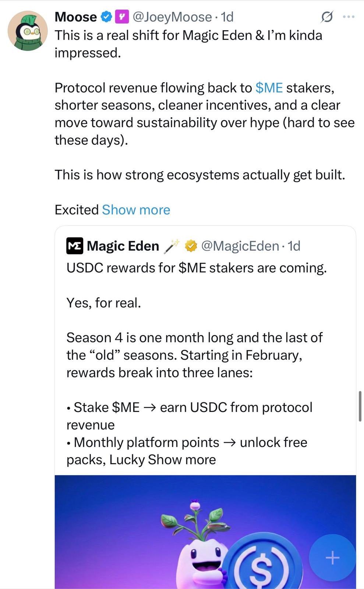Click the page scrollbar on the right edge
The height and width of the screenshot is (589, 364).
click(360, 406)
